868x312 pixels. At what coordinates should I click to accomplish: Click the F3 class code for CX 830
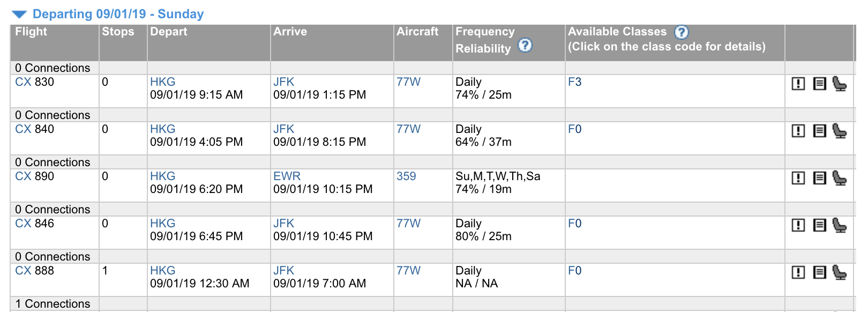(x=574, y=82)
